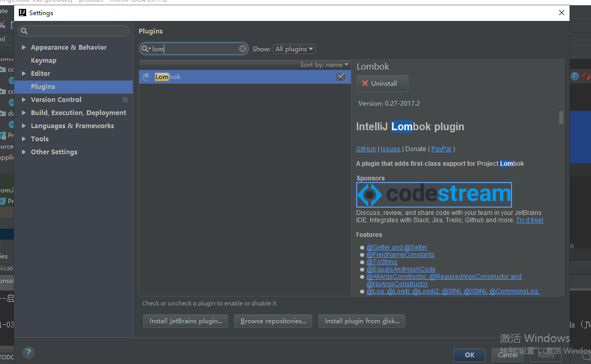Open the Try it free! link

point(530,220)
